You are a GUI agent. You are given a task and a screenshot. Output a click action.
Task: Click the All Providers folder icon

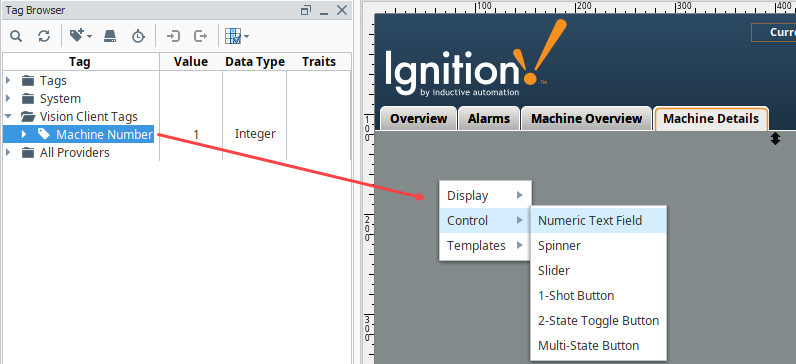click(x=28, y=152)
